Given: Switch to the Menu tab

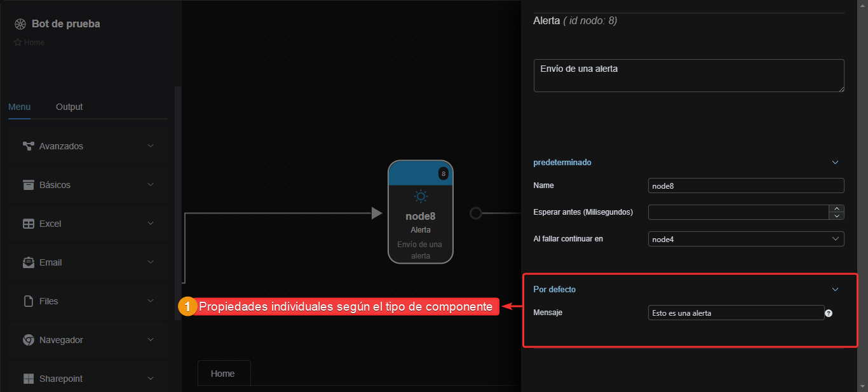Looking at the screenshot, I should coord(19,107).
